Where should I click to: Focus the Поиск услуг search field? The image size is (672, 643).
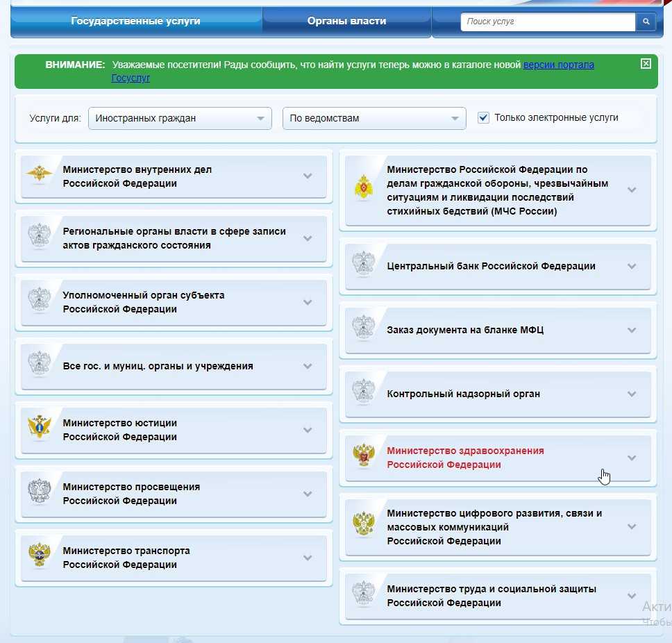[548, 22]
